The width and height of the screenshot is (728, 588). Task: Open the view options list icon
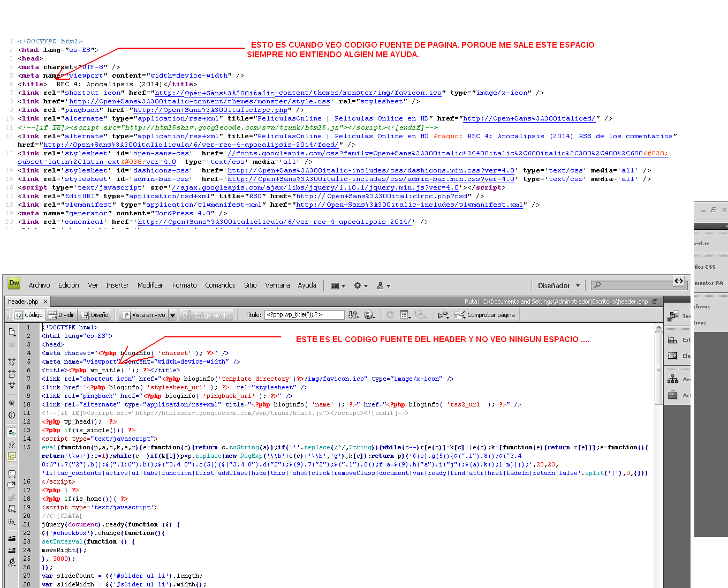pos(405,315)
